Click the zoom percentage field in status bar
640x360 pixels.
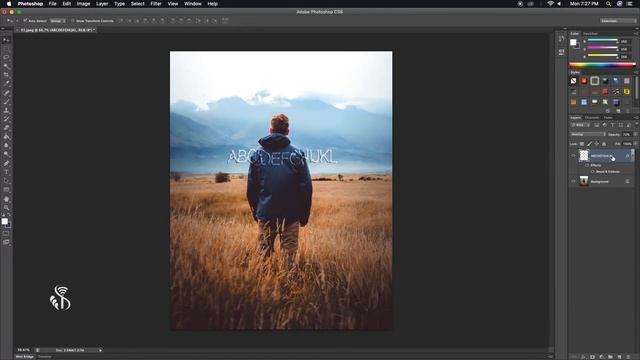point(24,350)
